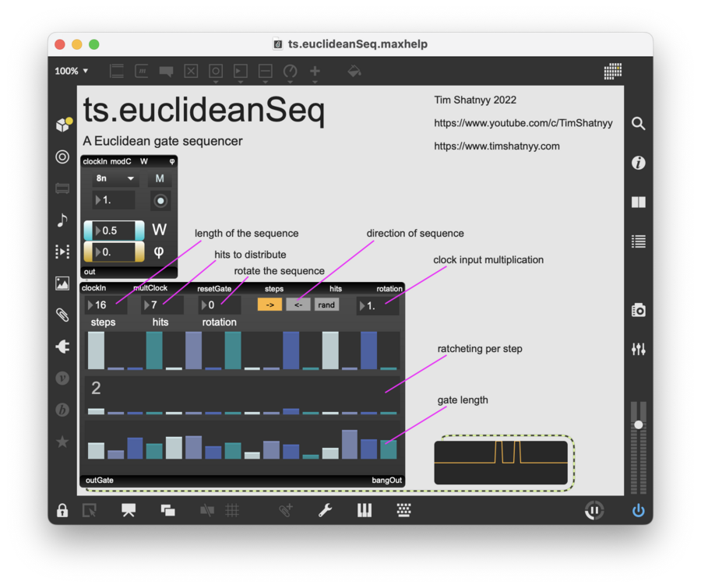Select the forward -> direction tab
Screen dimensions: 701x588
tap(269, 305)
